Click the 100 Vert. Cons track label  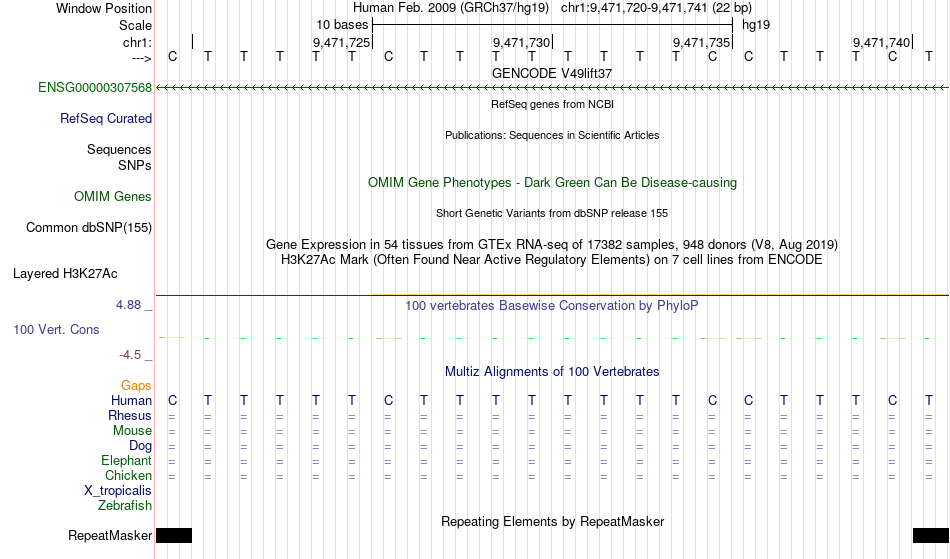pos(56,329)
